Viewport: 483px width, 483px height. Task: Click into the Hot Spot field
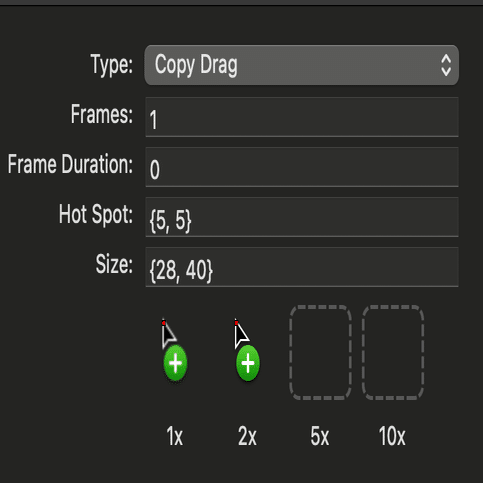pyautogui.click(x=302, y=217)
